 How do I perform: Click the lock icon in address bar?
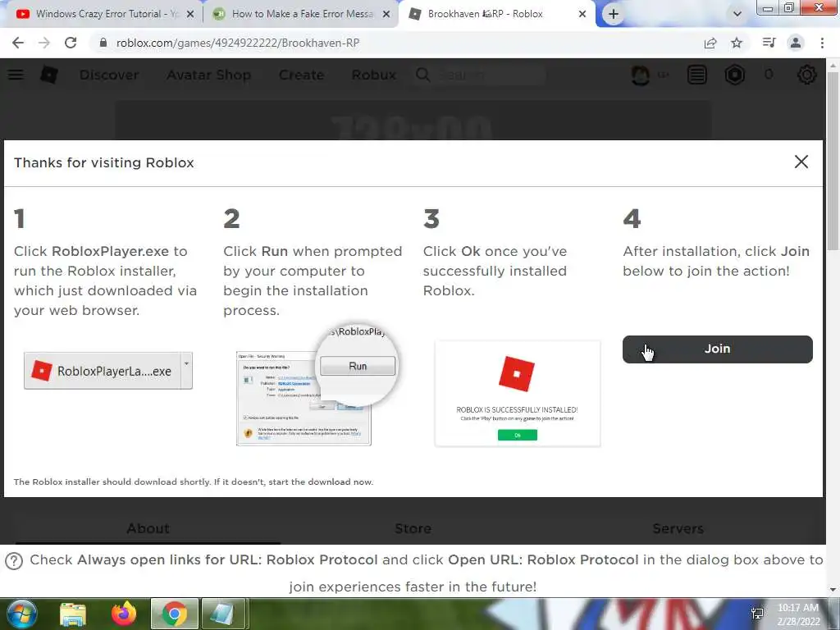click(103, 43)
